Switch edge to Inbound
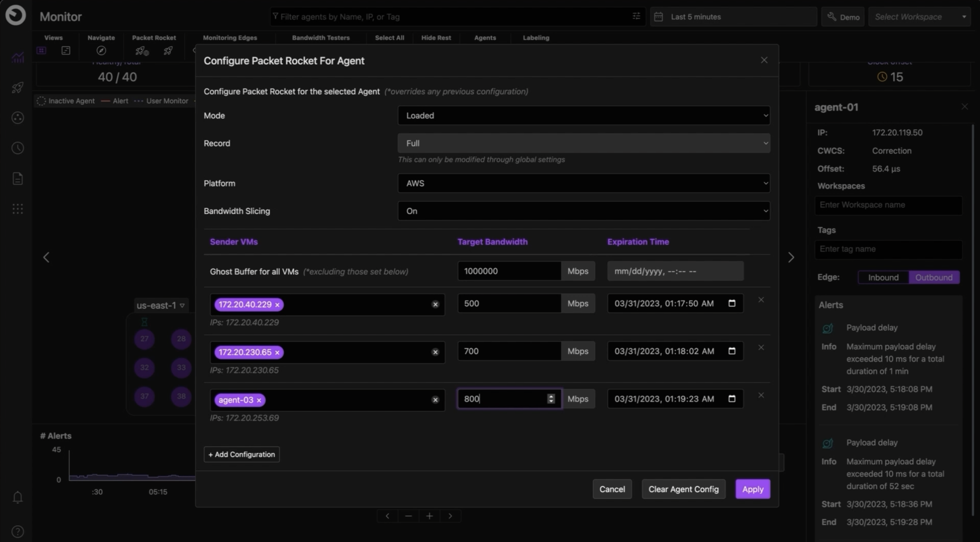Screen dimensions: 980x542 coord(883,277)
